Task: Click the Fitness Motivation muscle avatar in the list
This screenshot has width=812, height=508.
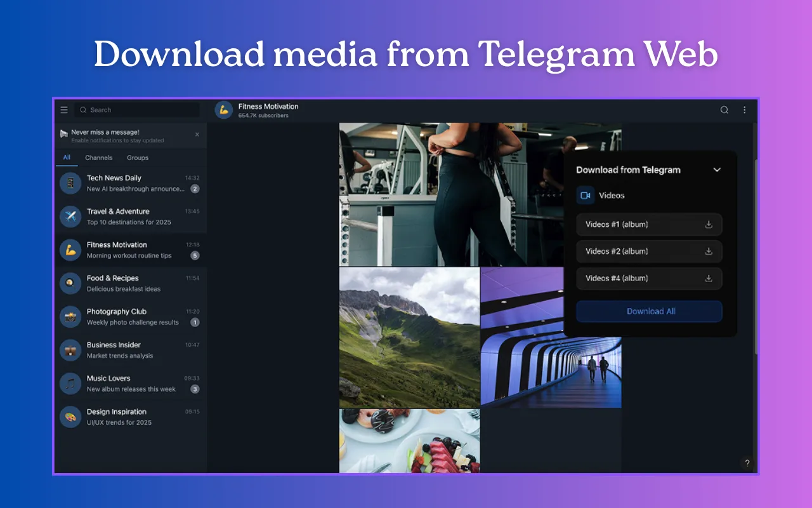Action: pyautogui.click(x=70, y=250)
